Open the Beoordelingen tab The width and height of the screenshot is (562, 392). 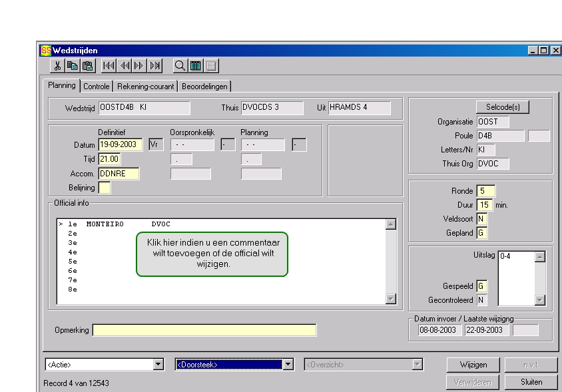(x=204, y=87)
